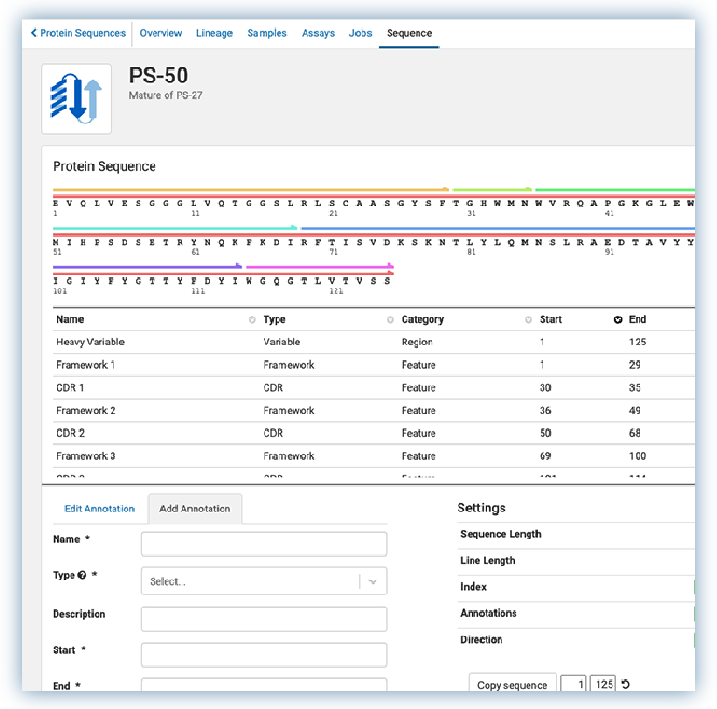Open the Jobs tab
Viewport: 717px width, 709px height.
click(x=360, y=33)
